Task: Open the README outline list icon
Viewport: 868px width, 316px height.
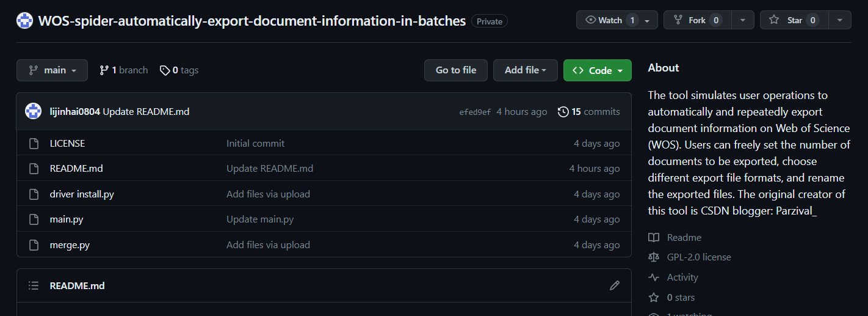Action: pyautogui.click(x=34, y=285)
